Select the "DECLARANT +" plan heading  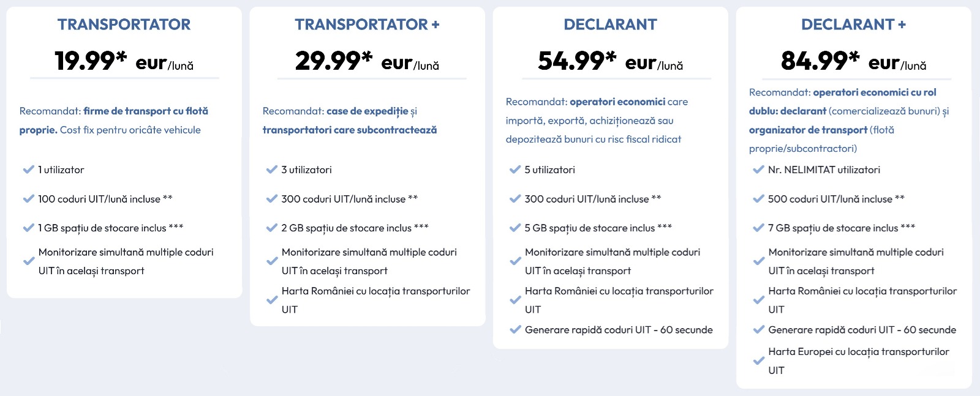853,24
